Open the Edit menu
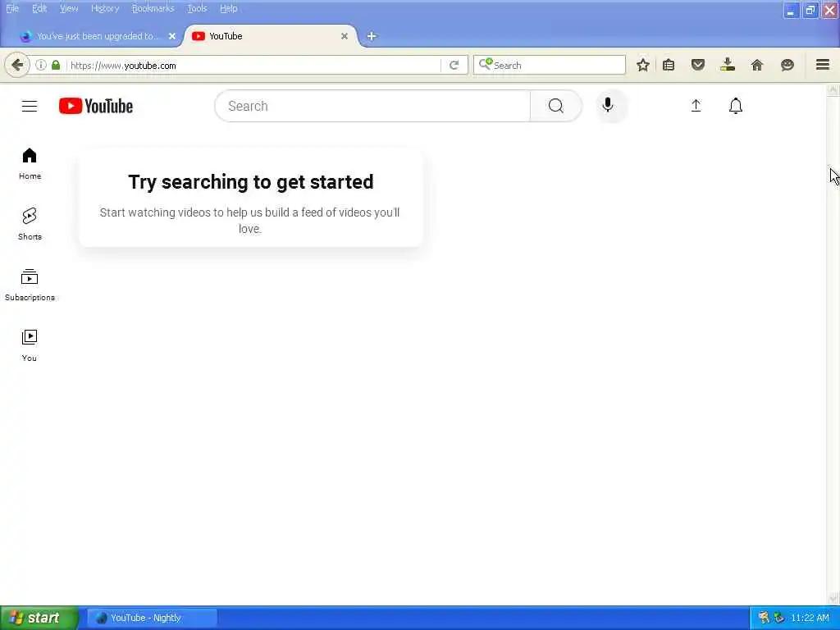840x630 pixels. click(x=39, y=8)
